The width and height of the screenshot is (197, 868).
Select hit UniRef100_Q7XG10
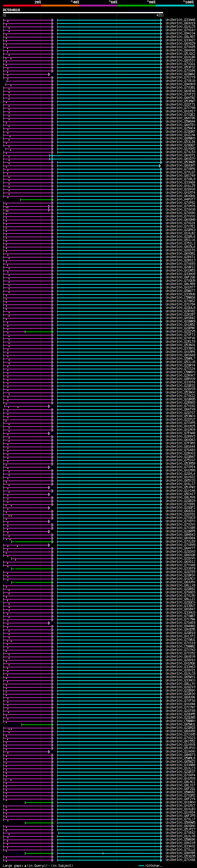(x=180, y=30)
